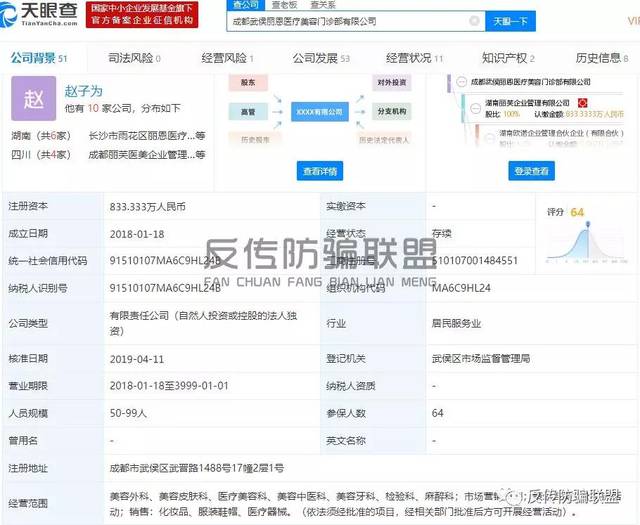Screen dimensions: 640x525
Task: Select the registered capital value 833.333万人民币
Action: tap(147, 207)
